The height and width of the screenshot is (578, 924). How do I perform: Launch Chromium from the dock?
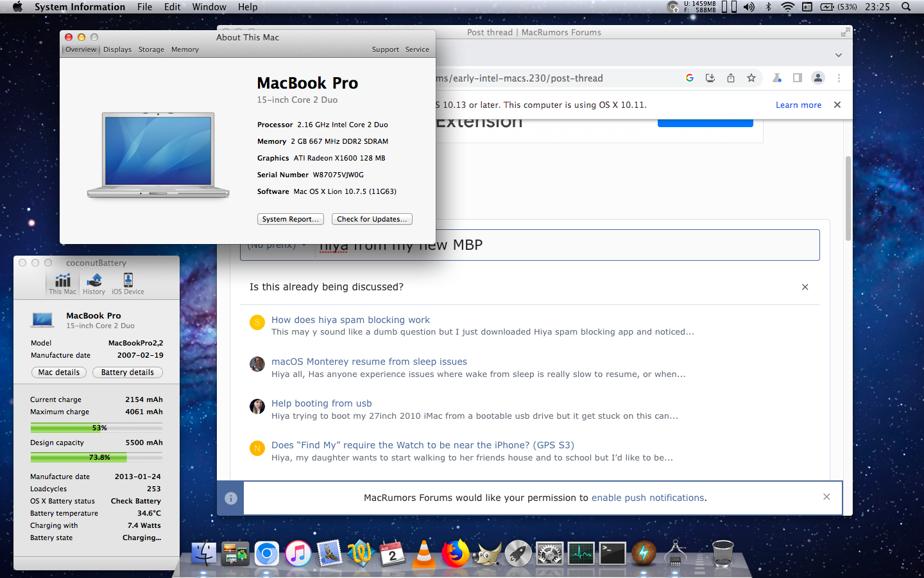click(267, 553)
